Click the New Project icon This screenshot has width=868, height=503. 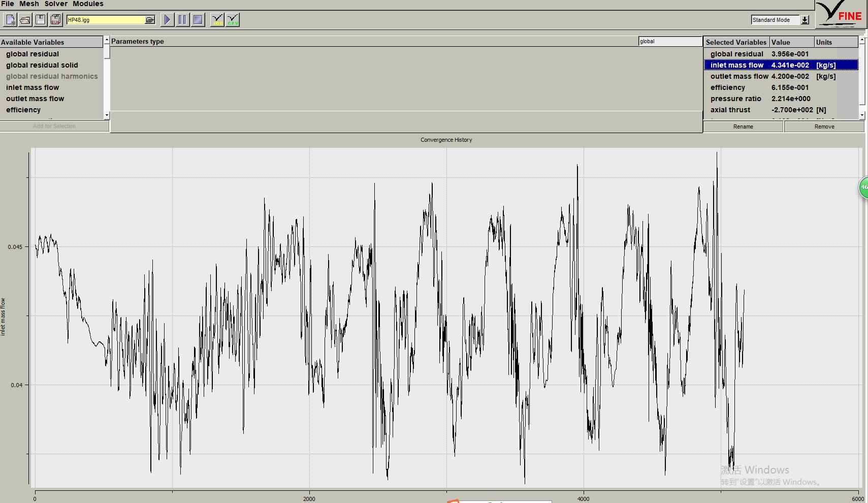(x=10, y=20)
